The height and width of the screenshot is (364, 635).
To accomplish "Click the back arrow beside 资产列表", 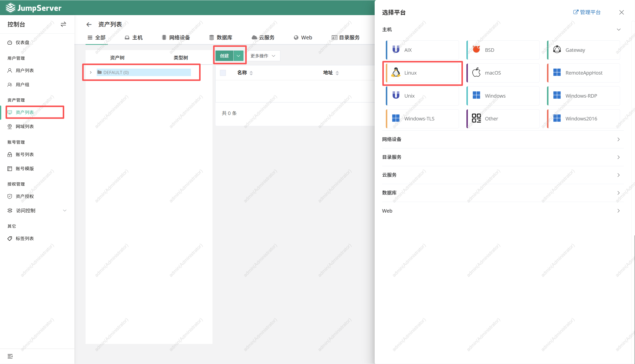I will click(x=89, y=25).
